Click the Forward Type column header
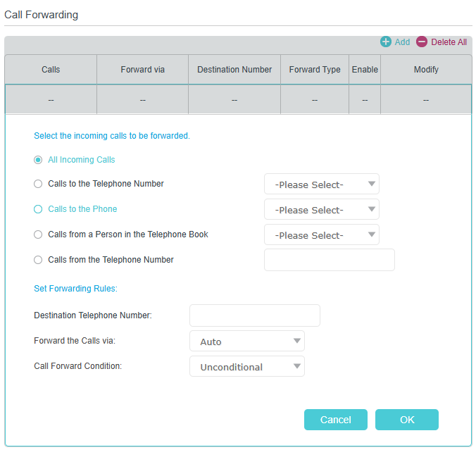476x457 pixels. point(315,70)
